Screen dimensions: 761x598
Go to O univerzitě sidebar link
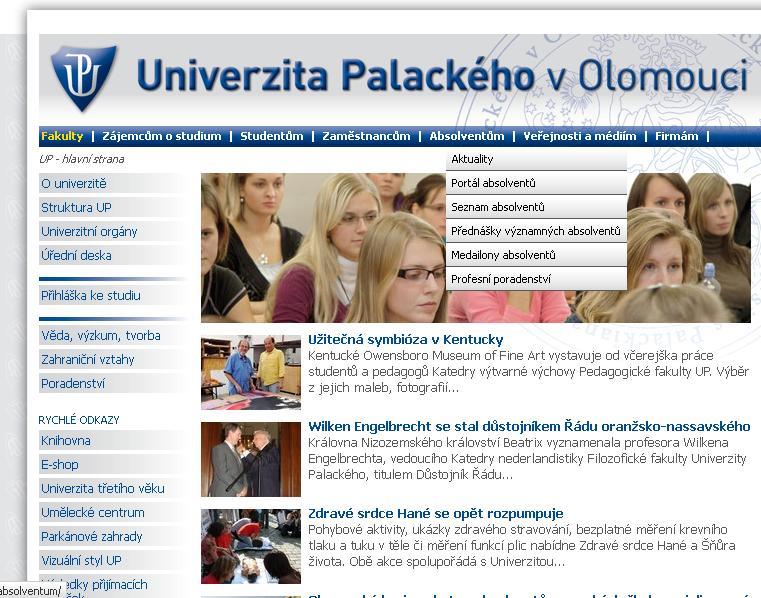(x=112, y=183)
